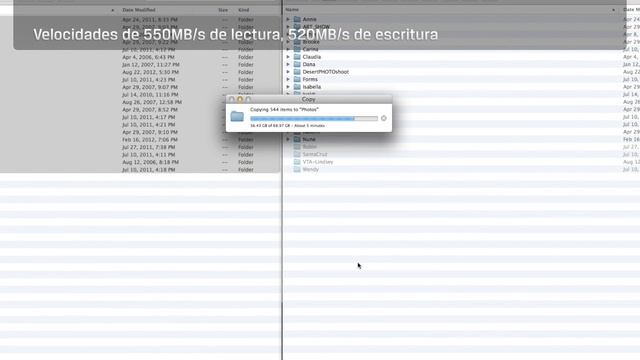This screenshot has width=640, height=360.
Task: Select the Forms folder name
Action: [x=310, y=79]
